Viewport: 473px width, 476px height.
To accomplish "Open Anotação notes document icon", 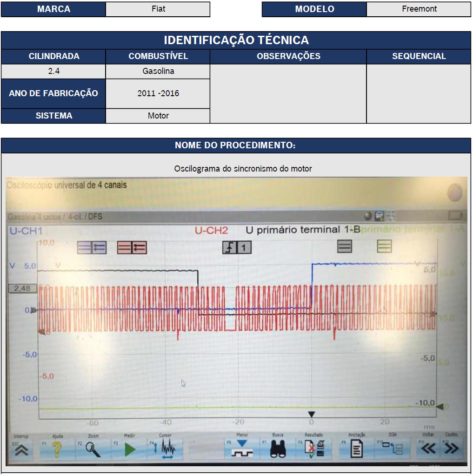I will pyautogui.click(x=356, y=449).
